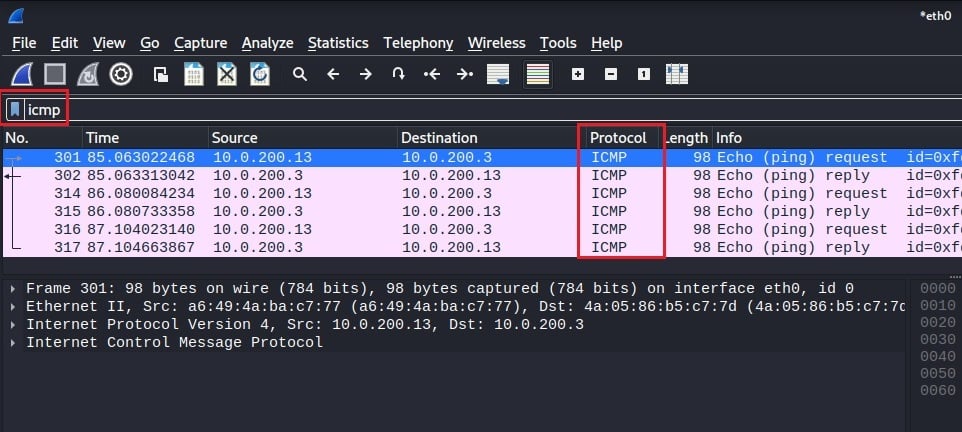This screenshot has width=962, height=432.
Task: Open the Statistics menu
Action: coord(338,43)
